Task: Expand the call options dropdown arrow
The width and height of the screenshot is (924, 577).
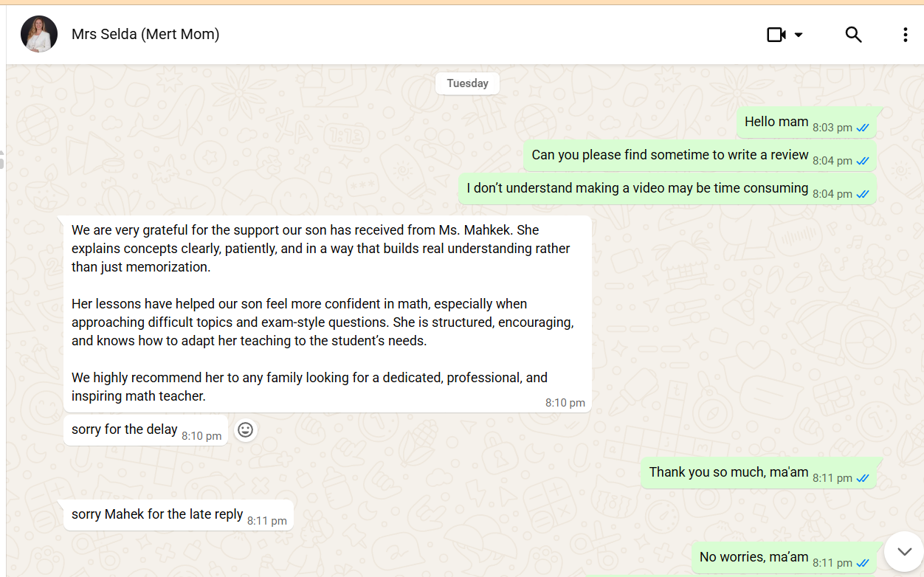Action: tap(798, 35)
